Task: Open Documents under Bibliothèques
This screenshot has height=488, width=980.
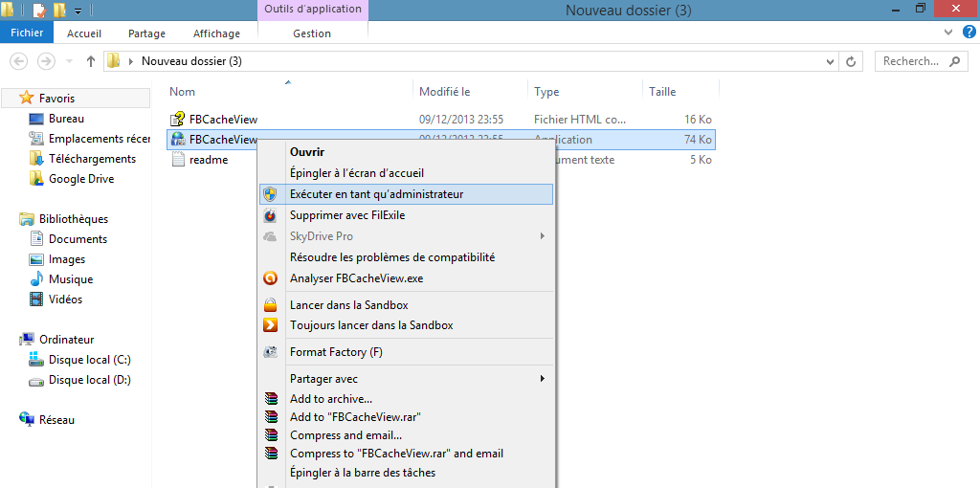Action: coord(78,239)
